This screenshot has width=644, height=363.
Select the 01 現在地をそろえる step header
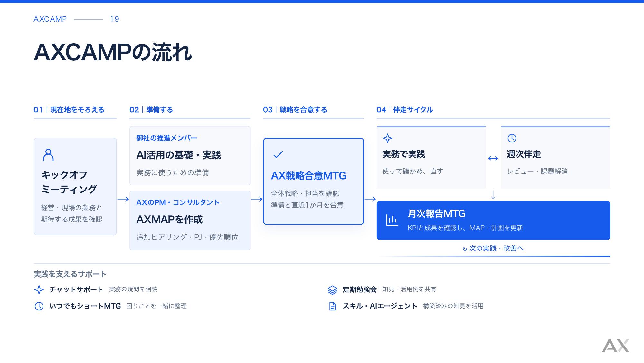click(x=69, y=110)
